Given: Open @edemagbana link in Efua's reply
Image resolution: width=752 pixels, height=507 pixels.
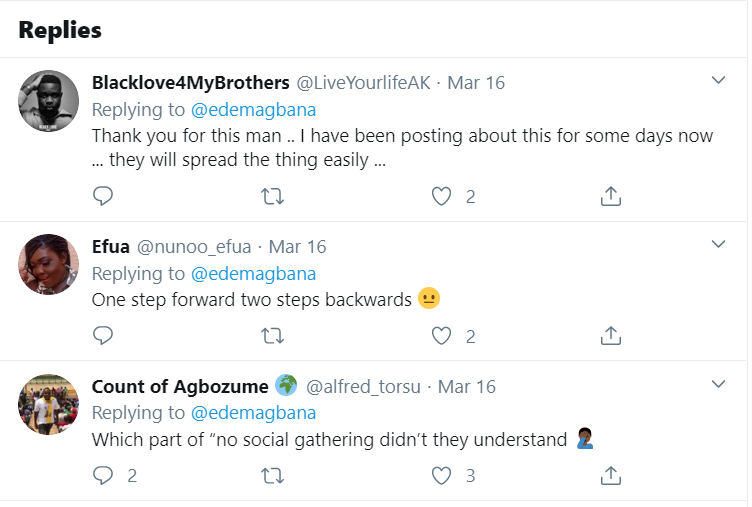Looking at the screenshot, I should tap(253, 273).
